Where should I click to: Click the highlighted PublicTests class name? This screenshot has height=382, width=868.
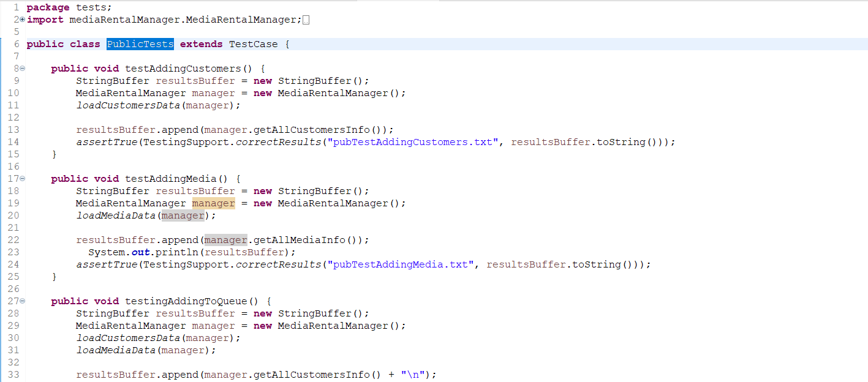140,44
